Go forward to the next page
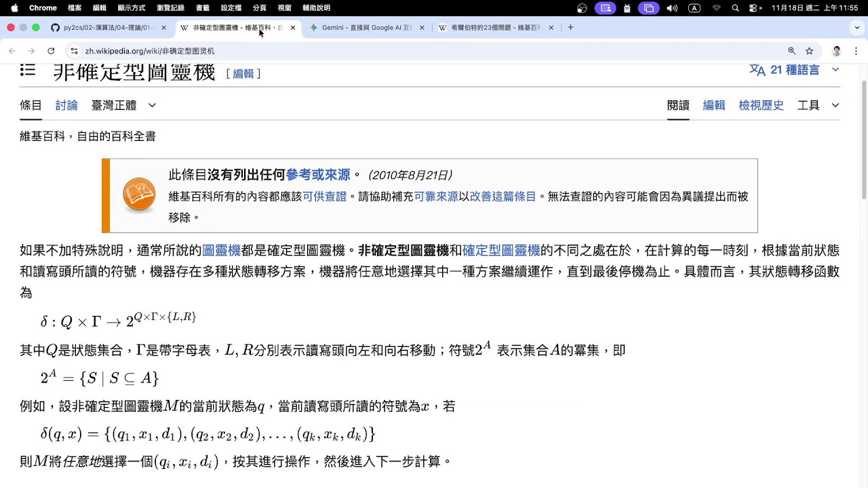The image size is (868, 488). [31, 51]
